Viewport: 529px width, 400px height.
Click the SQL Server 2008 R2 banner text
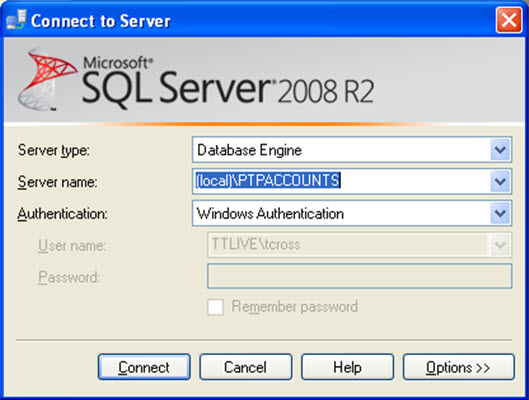pos(228,84)
